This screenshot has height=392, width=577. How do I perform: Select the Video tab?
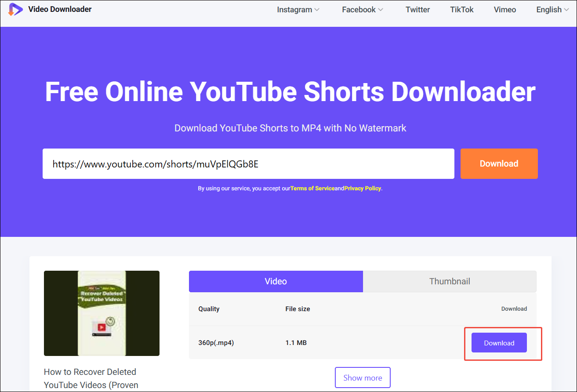coord(276,281)
